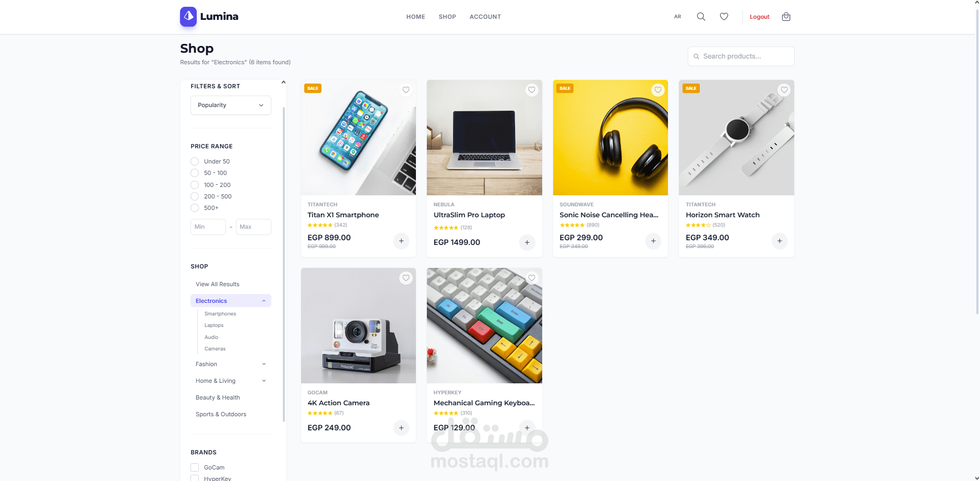Add Horizon Smart Watch to cart
Image resolution: width=980 pixels, height=481 pixels.
pyautogui.click(x=779, y=241)
